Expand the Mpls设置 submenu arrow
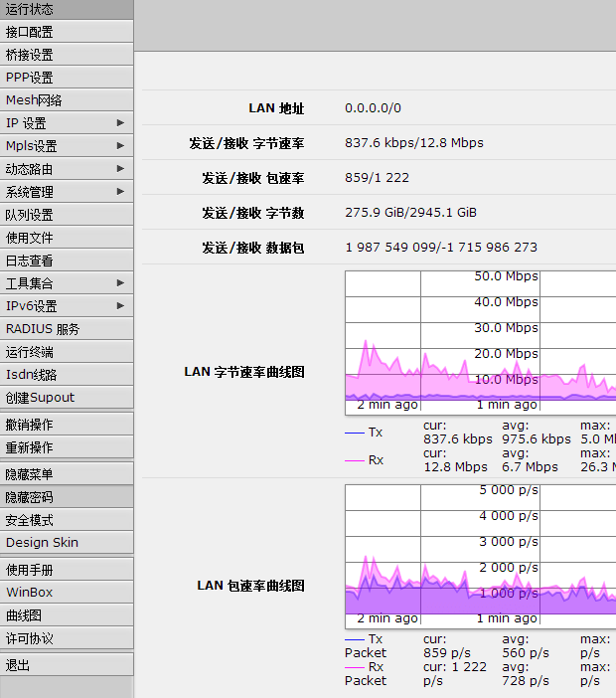Screen dimensions: 616x698 [x=120, y=146]
